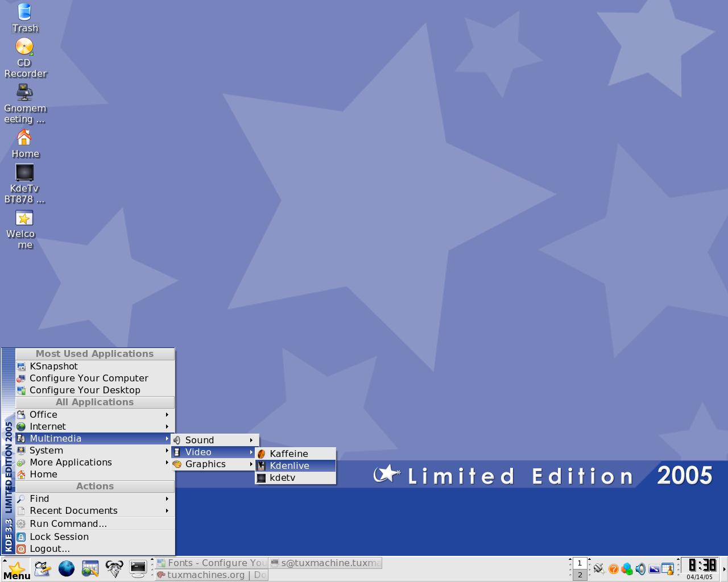Click the Run Command gear icon
The image size is (728, 582).
coord(21,524)
